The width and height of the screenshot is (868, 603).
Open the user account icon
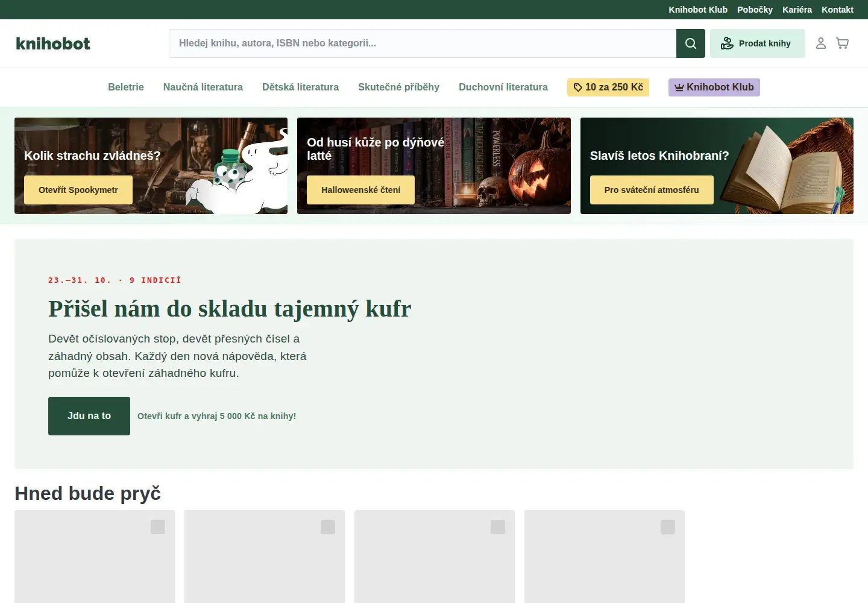(x=821, y=43)
